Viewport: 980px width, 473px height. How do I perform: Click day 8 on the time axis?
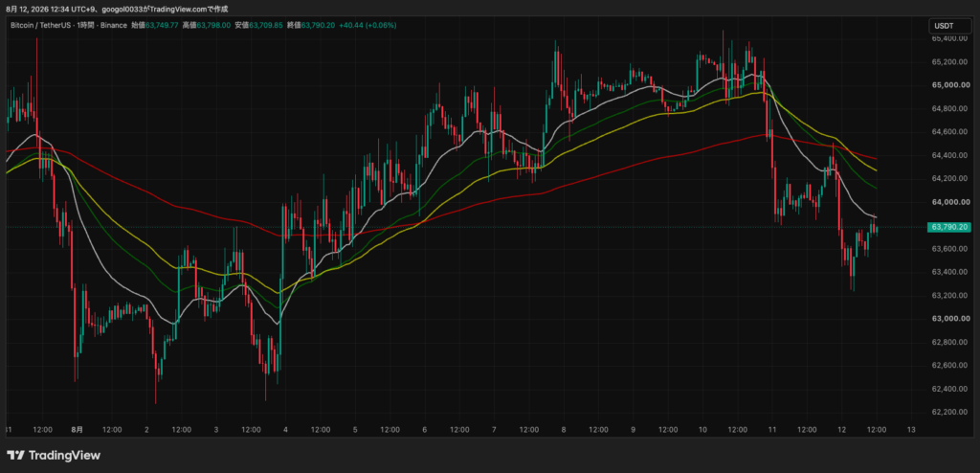click(564, 430)
